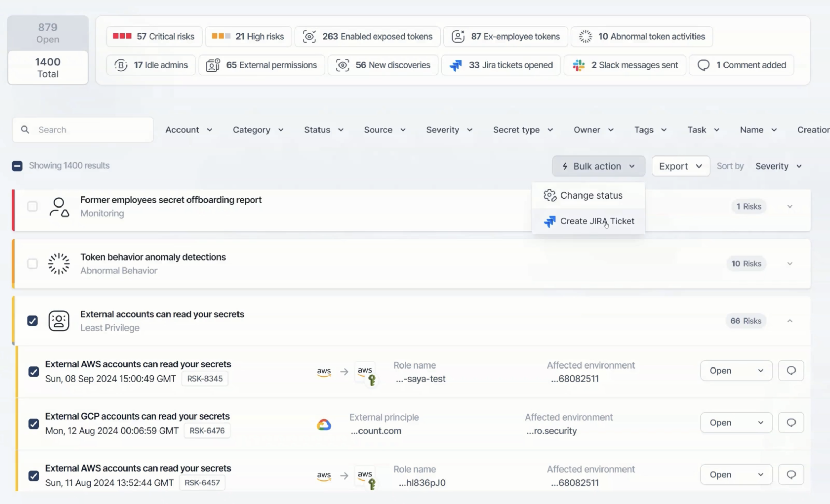Select Change status from Bulk action menu
Screen dimensions: 830x504
coord(588,195)
